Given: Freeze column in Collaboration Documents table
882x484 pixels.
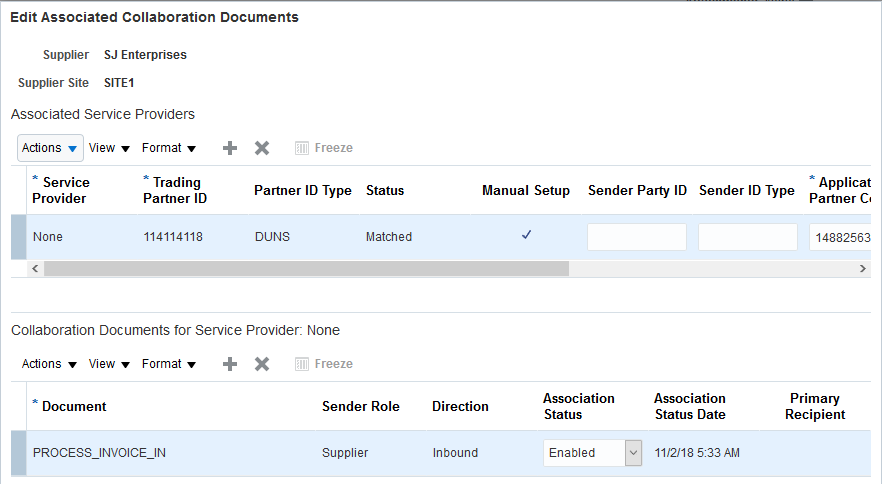Looking at the screenshot, I should 324,364.
